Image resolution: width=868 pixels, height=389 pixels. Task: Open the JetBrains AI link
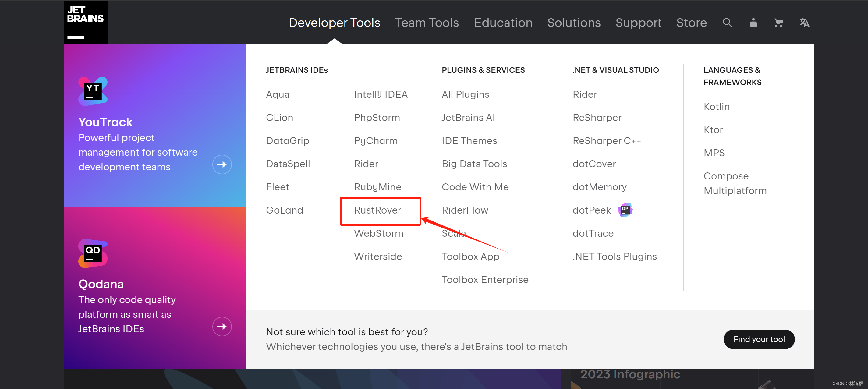[468, 118]
